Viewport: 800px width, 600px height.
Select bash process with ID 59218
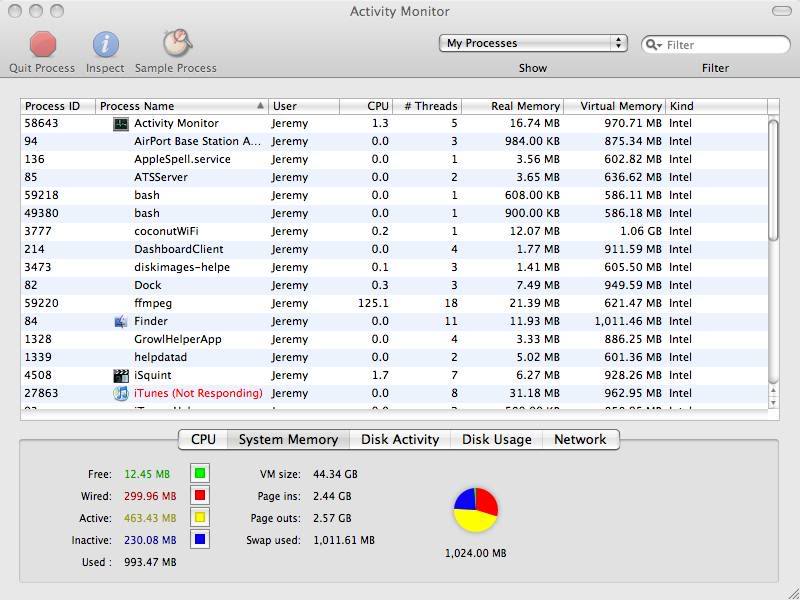point(394,195)
